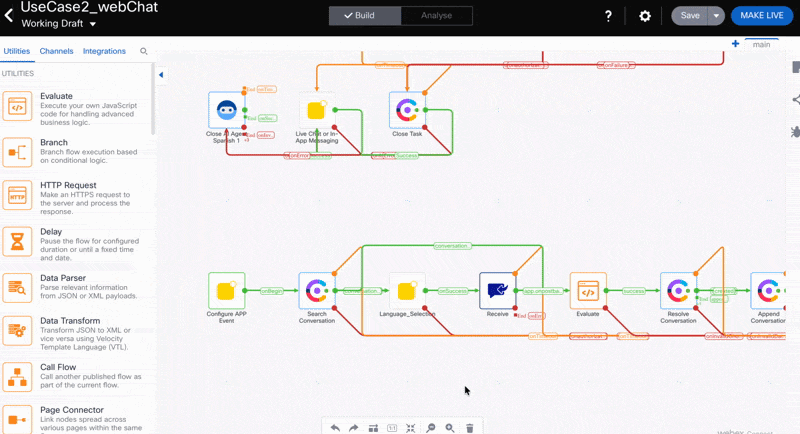Click the conversation label on top green line
The image size is (800, 434).
point(452,246)
